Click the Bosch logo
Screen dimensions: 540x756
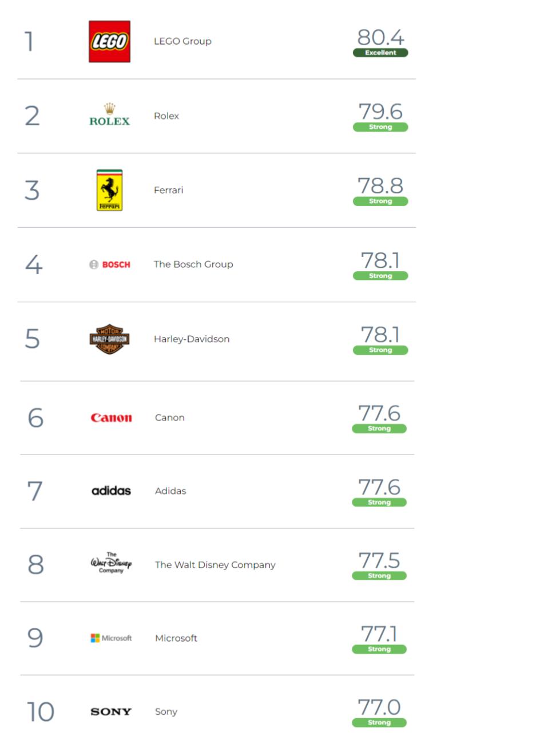(x=110, y=264)
